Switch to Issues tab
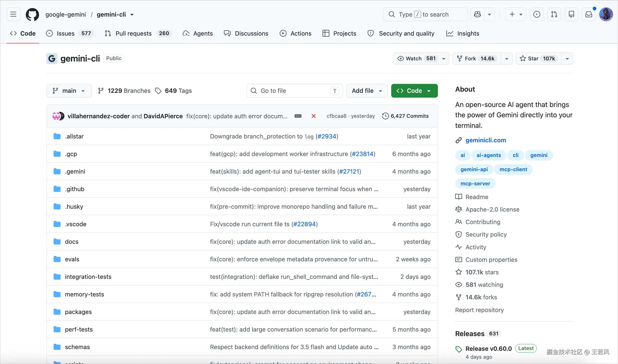The height and width of the screenshot is (364, 618). (70, 33)
